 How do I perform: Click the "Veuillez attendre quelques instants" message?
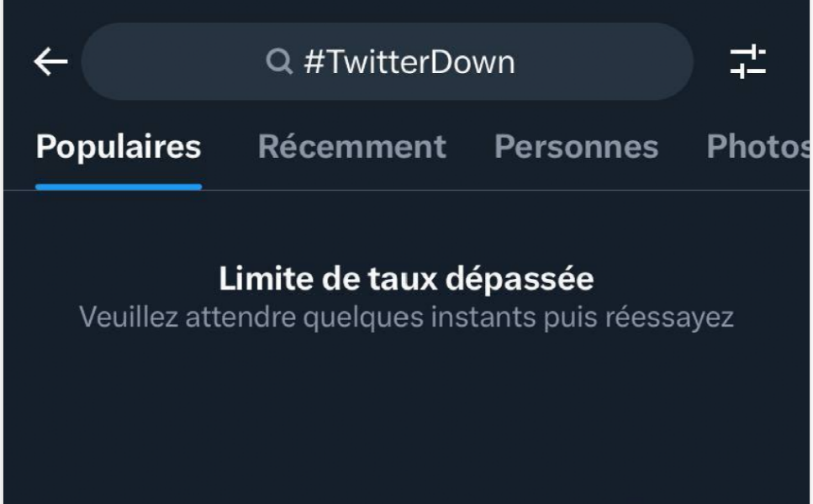406,318
